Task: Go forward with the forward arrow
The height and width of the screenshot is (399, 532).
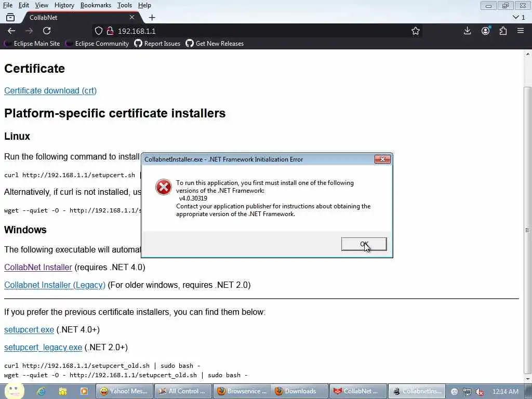Action: click(29, 31)
